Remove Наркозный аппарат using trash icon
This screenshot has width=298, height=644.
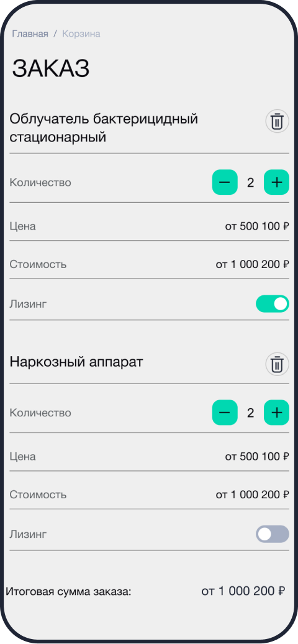pos(277,364)
